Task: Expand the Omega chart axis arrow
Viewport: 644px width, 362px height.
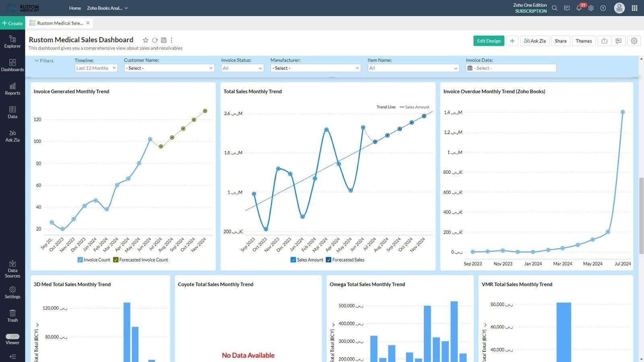Action: 333,325
